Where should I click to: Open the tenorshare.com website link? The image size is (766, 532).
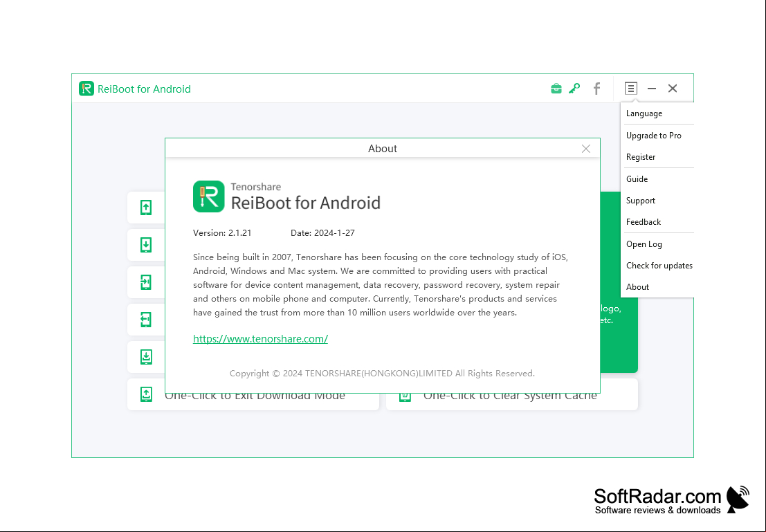coord(260,338)
